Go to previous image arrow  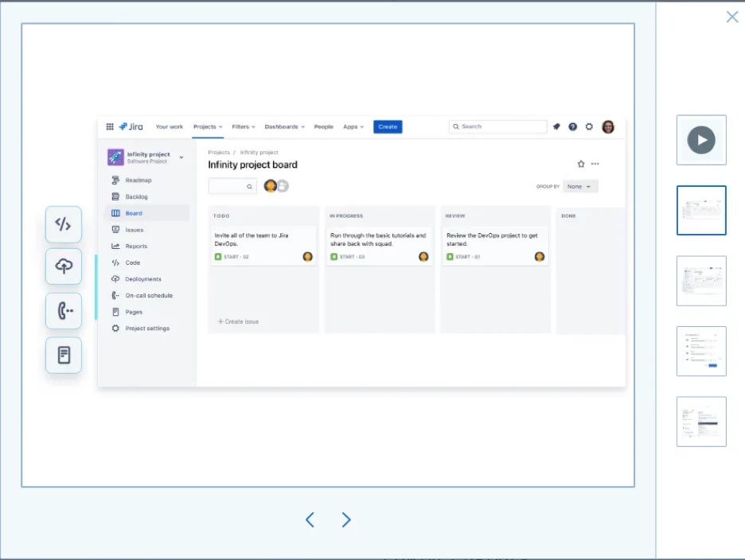(x=310, y=519)
